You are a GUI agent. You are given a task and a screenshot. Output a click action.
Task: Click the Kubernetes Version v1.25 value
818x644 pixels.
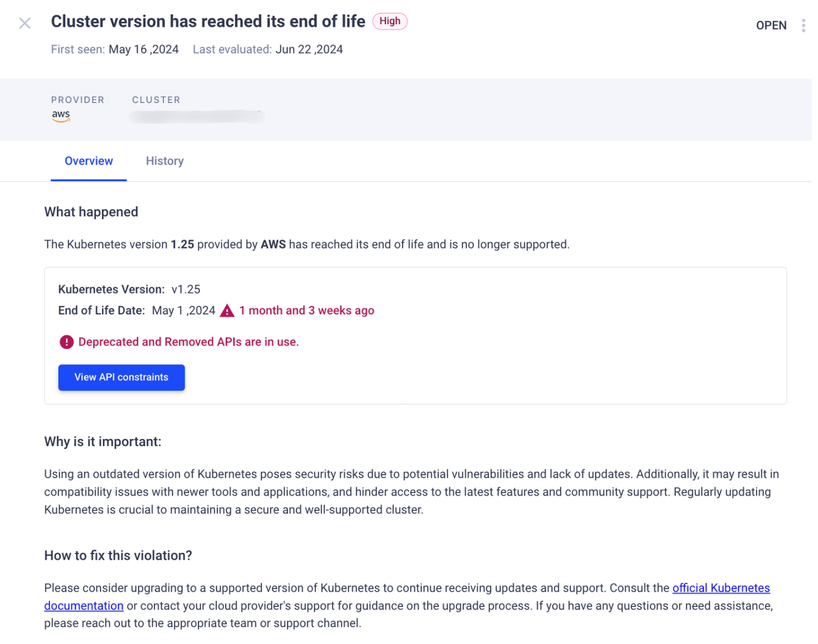[x=186, y=290]
